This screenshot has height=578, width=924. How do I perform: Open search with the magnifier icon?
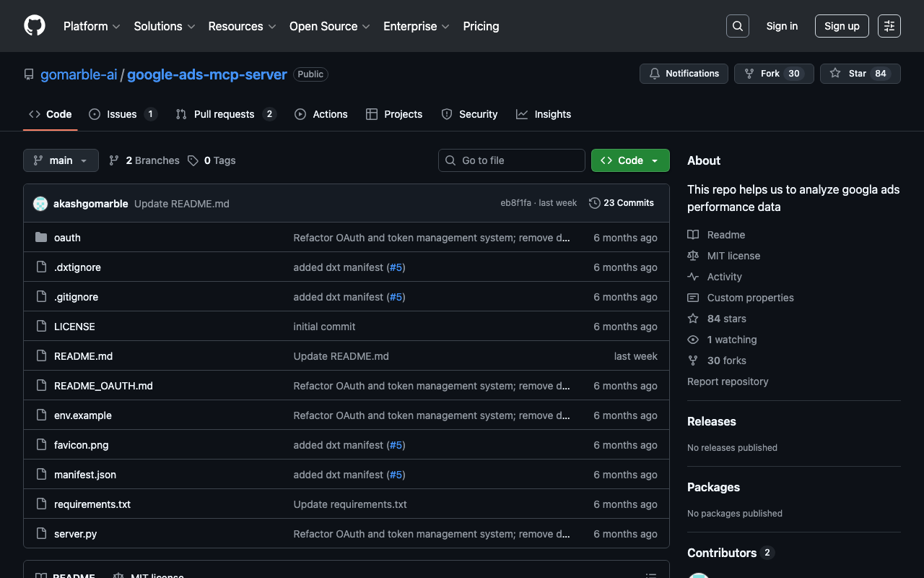tap(737, 26)
